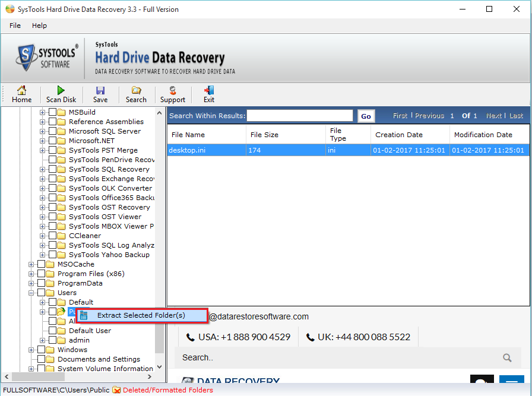
Task: Expand the ProgramData tree node
Action: 31,283
